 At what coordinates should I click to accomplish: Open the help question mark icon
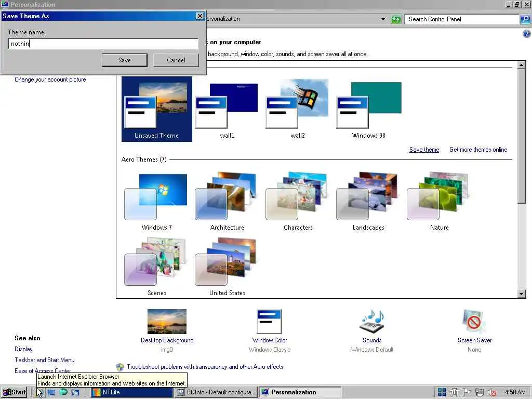pos(526,34)
